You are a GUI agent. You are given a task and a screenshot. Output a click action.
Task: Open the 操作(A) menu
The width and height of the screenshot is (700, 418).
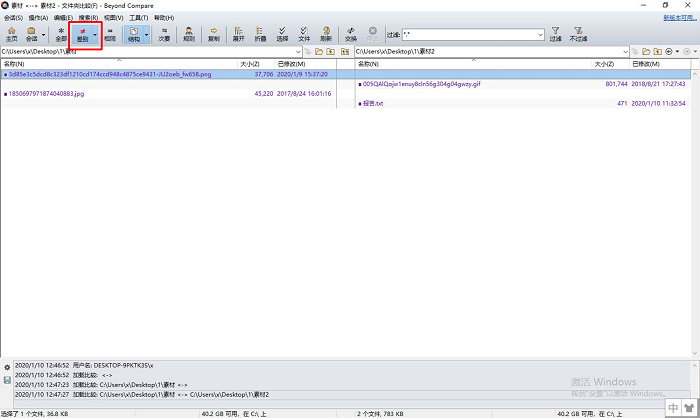[x=38, y=18]
